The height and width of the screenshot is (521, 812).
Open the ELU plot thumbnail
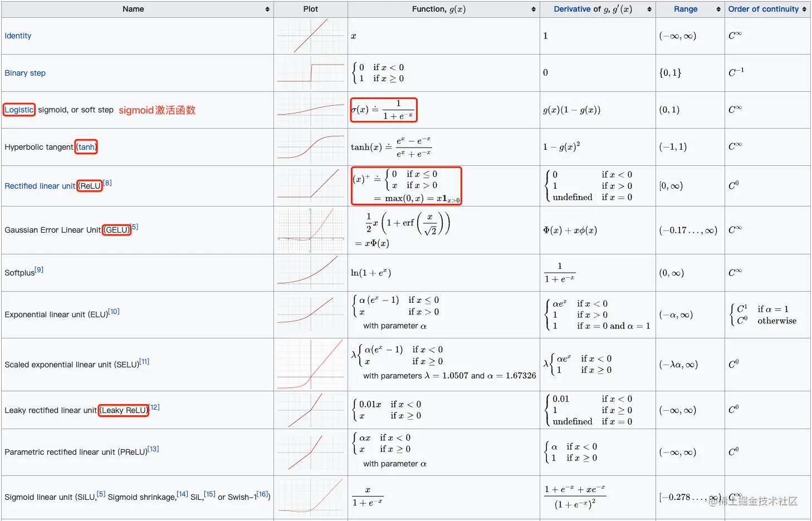(x=311, y=314)
